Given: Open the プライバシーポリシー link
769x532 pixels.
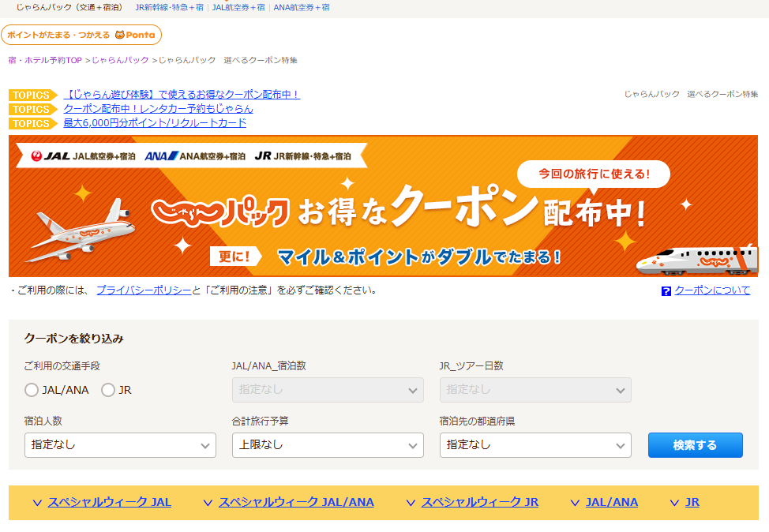Looking at the screenshot, I should (144, 290).
